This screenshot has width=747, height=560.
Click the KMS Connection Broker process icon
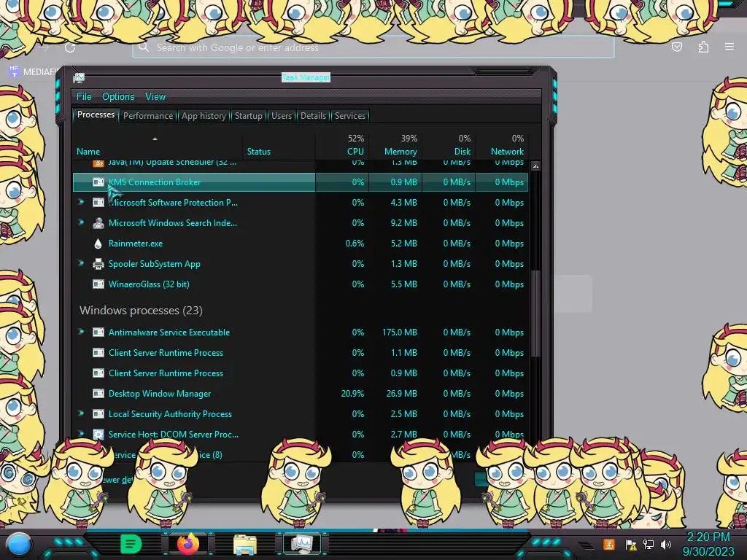[x=98, y=182]
